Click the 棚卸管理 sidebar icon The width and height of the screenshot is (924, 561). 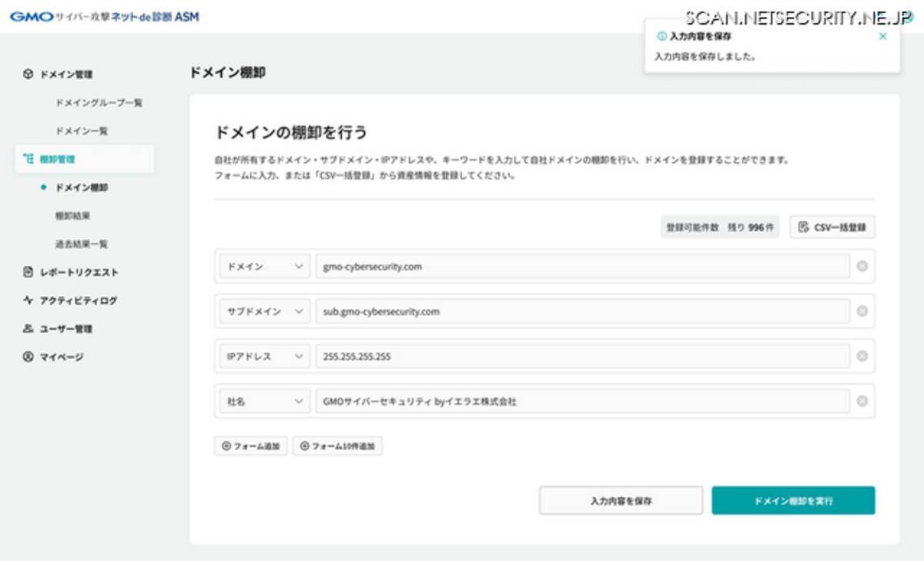click(x=28, y=158)
